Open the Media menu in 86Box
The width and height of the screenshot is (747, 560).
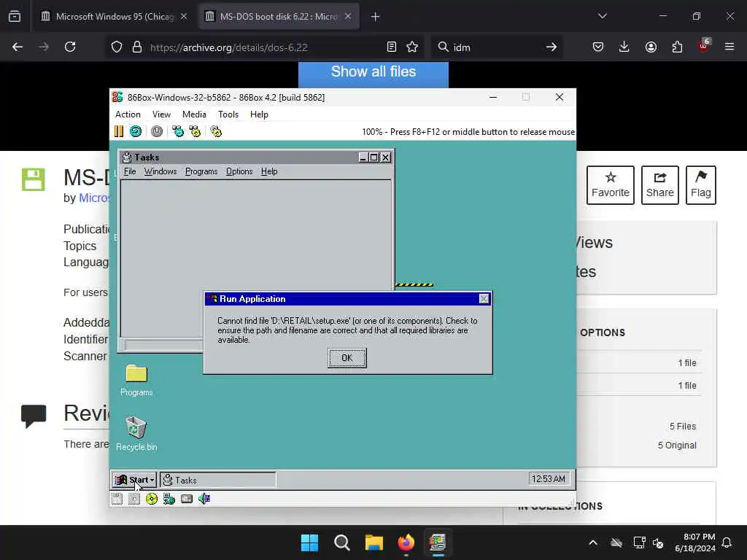194,114
